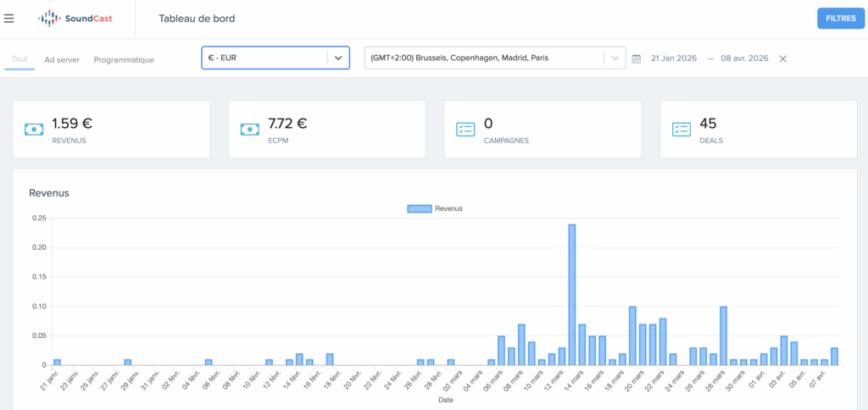
Task: Click the eCPM money icon
Action: click(x=250, y=130)
